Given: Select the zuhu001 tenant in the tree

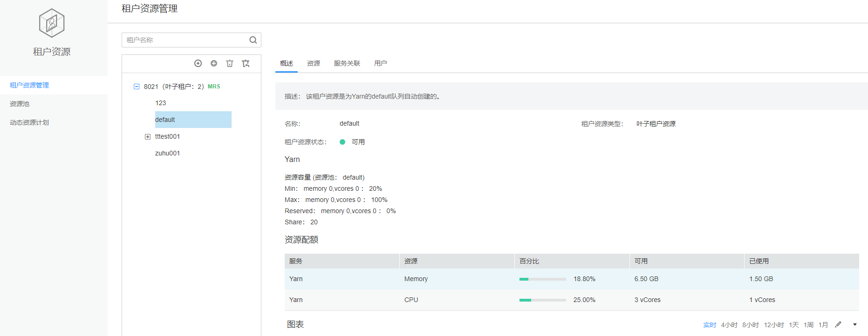Looking at the screenshot, I should coord(167,153).
